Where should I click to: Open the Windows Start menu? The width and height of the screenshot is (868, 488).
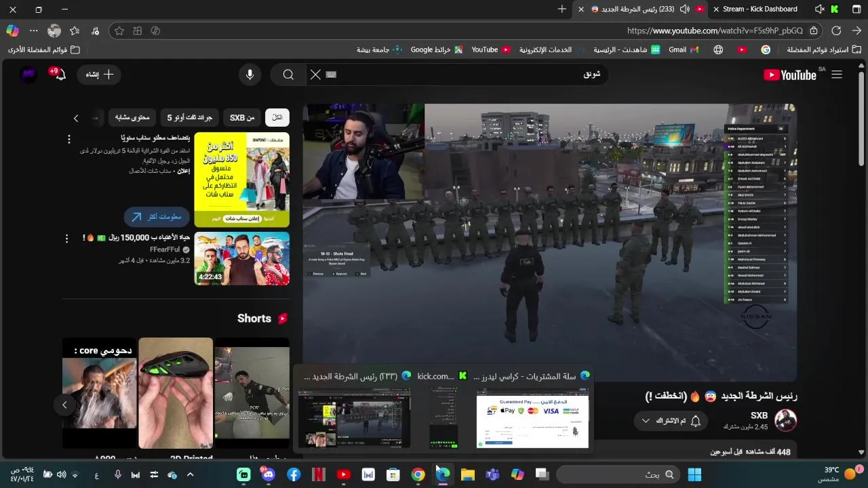[x=694, y=474]
